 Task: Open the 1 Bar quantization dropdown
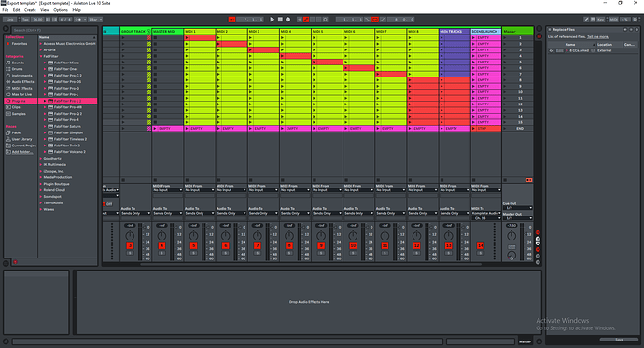95,20
